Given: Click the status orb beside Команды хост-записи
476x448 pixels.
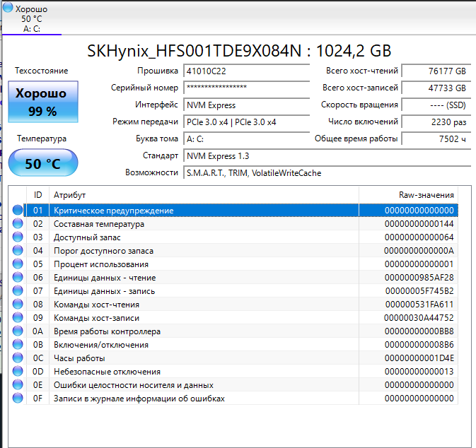Looking at the screenshot, I should (18, 318).
